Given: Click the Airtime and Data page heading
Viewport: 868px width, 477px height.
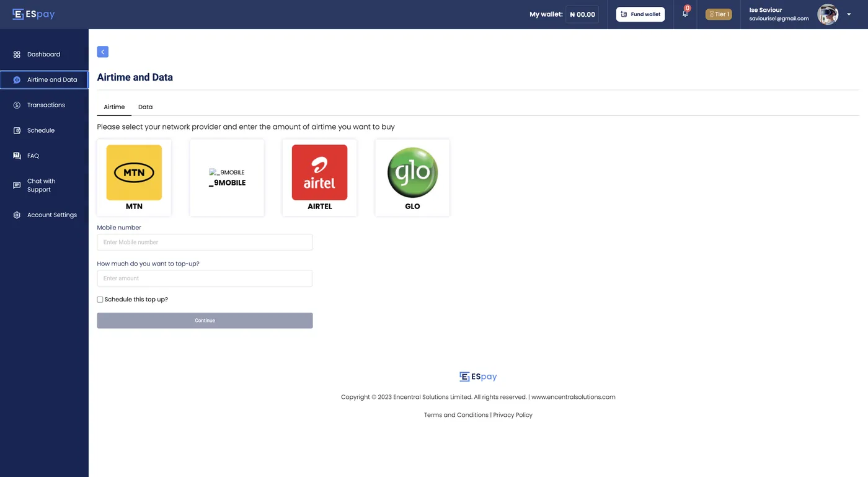Looking at the screenshot, I should coord(135,78).
